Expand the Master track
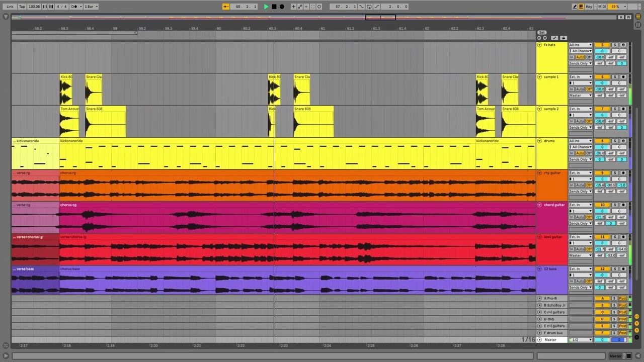Image resolution: width=644 pixels, height=362 pixels. [539, 340]
